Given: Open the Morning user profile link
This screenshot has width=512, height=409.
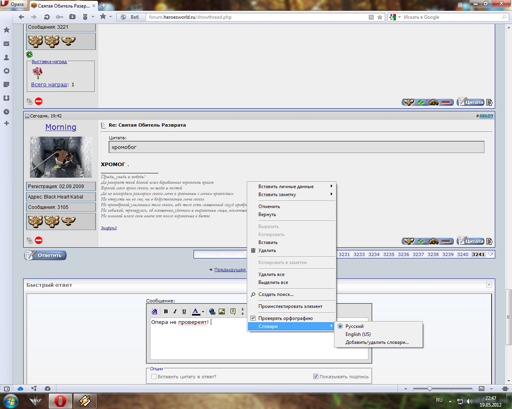Looking at the screenshot, I should click(x=61, y=127).
